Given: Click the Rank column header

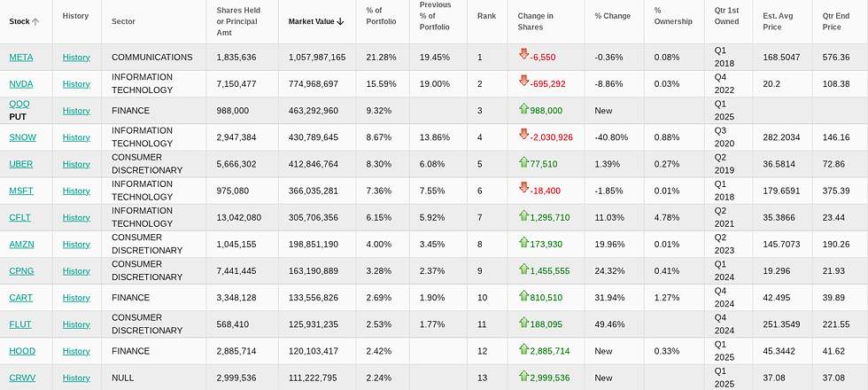Looking at the screenshot, I should click(x=486, y=16).
